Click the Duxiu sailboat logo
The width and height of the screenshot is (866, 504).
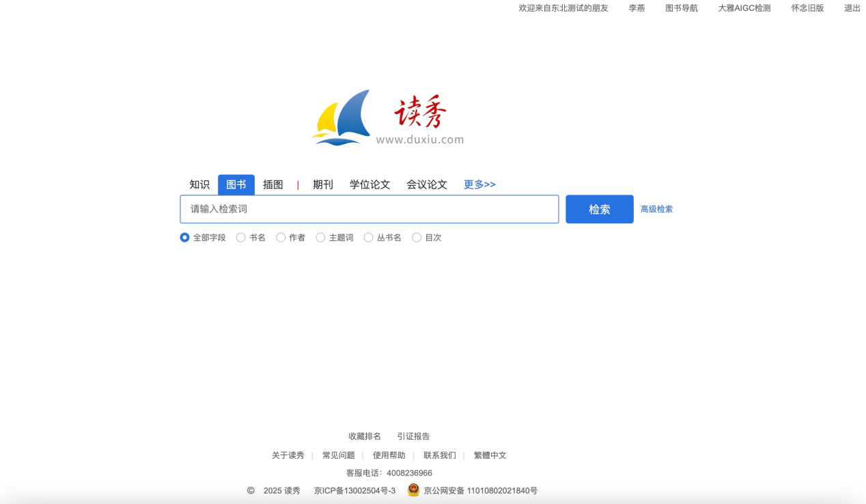click(x=341, y=117)
